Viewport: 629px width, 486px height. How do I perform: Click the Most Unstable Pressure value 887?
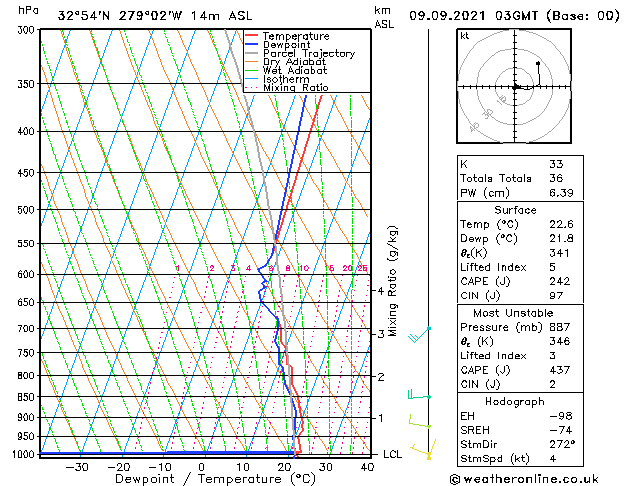[x=560, y=327]
